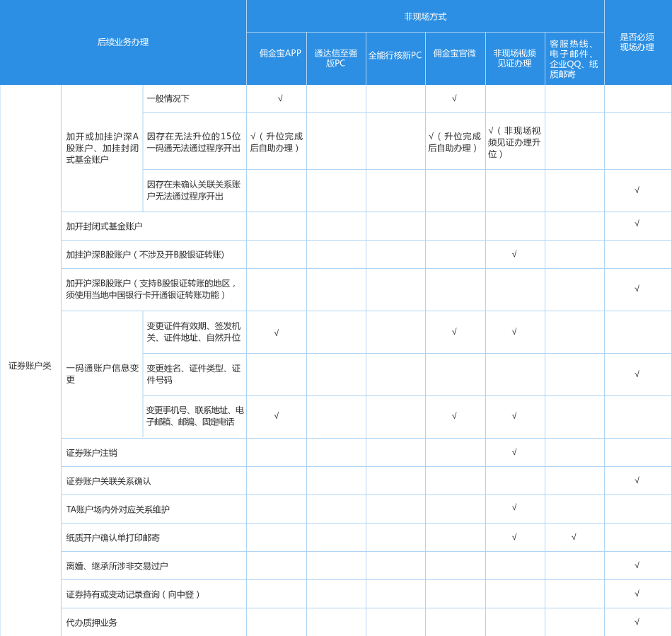The height and width of the screenshot is (636, 672).
Task: Click 佣金宝官微 checkmark for 变更手机号 row
Action: point(454,416)
